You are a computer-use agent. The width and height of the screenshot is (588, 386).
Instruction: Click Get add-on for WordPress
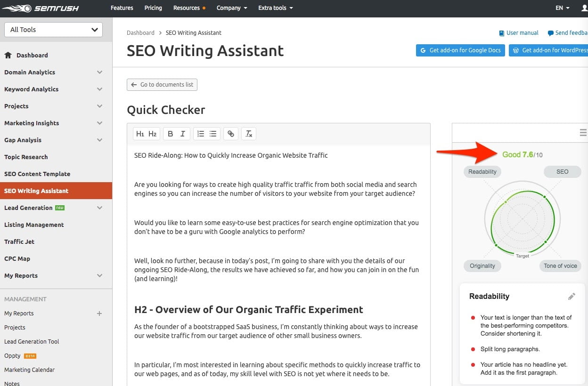coord(548,50)
